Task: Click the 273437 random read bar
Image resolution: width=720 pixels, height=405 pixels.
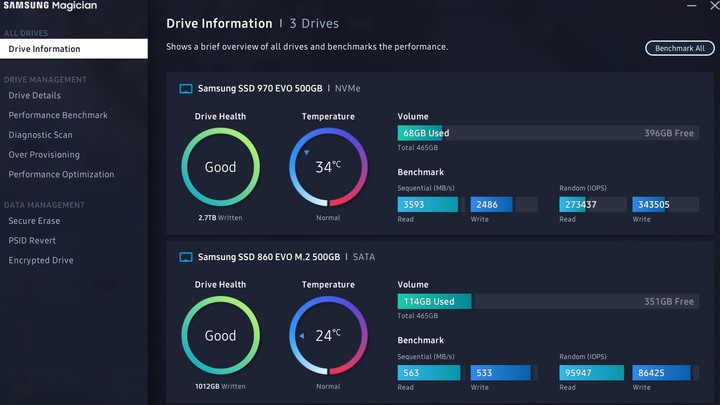Action: [x=593, y=204]
